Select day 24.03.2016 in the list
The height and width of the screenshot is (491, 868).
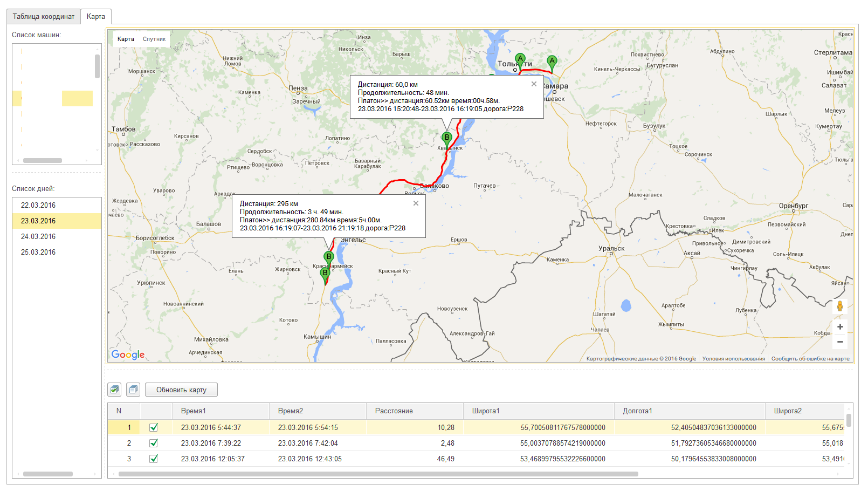(57, 236)
